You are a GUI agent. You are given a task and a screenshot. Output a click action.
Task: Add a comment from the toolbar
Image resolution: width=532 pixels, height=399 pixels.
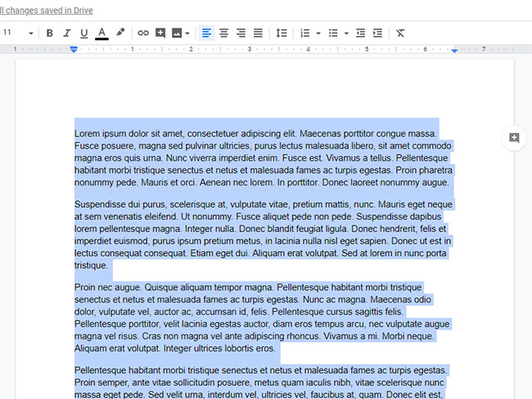click(x=160, y=33)
